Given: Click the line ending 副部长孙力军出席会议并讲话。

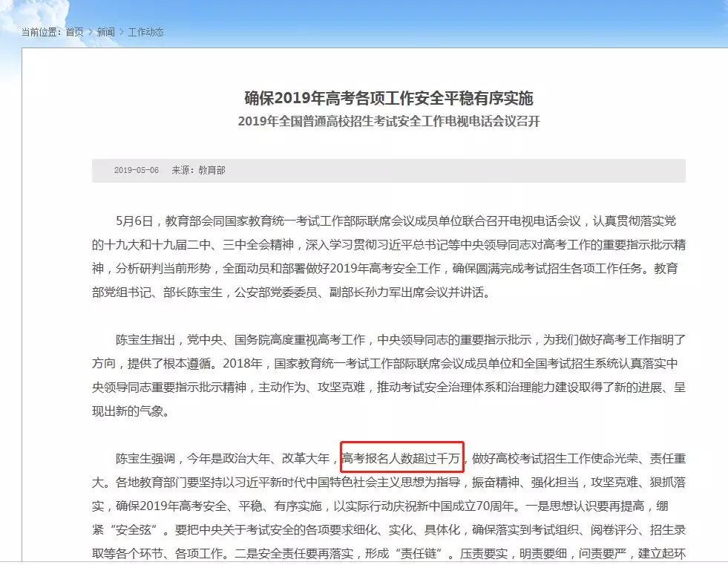Looking at the screenshot, I should (291, 293).
